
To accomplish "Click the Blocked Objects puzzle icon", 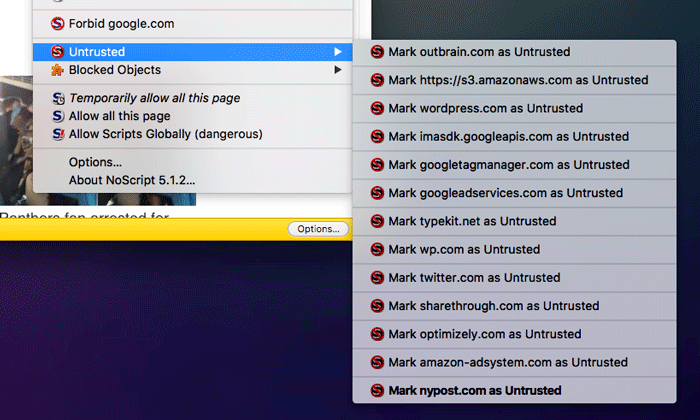I will pyautogui.click(x=57, y=70).
